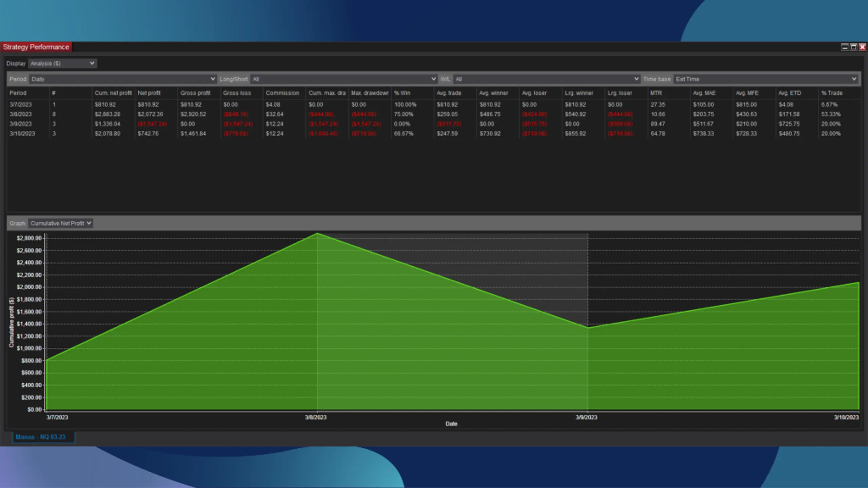
Task: Click the 75.00% win rate cell
Action: click(x=403, y=114)
